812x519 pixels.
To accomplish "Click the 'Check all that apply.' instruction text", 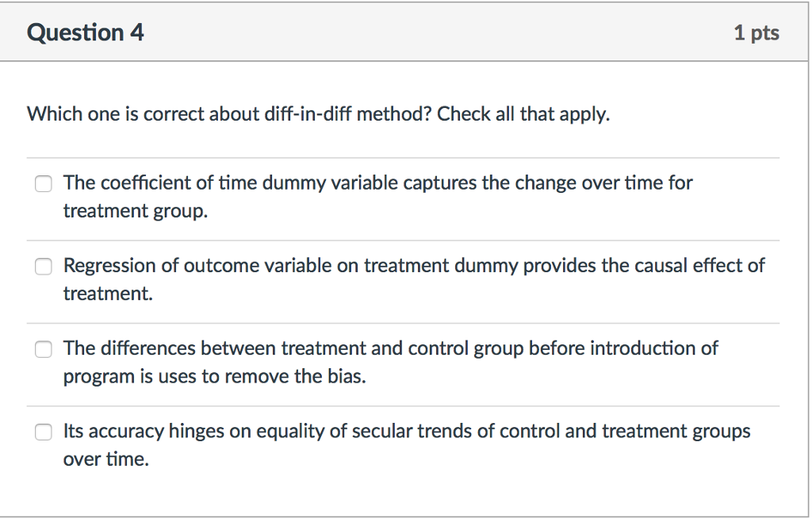I will tap(523, 114).
